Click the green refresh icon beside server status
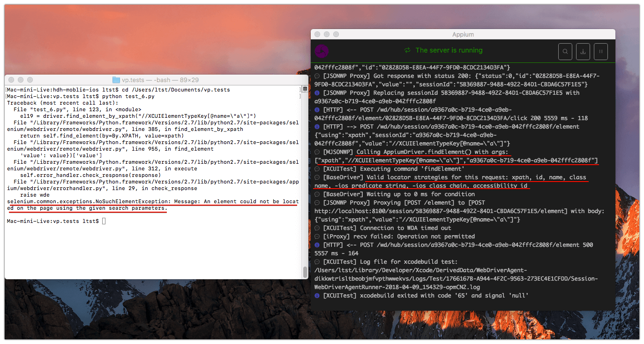This screenshot has height=344, width=644. pyautogui.click(x=407, y=50)
